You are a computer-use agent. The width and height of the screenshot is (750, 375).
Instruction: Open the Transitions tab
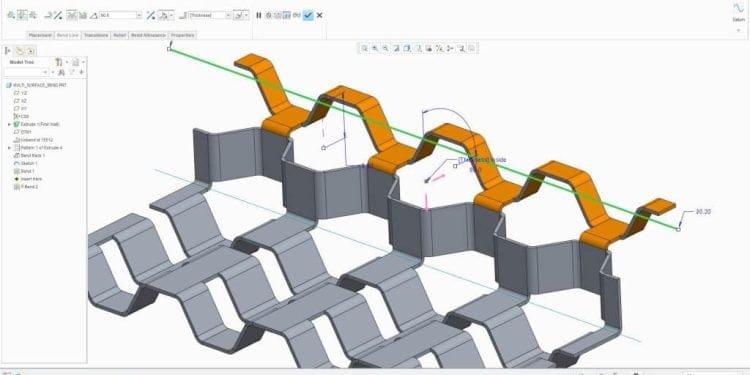[x=96, y=35]
